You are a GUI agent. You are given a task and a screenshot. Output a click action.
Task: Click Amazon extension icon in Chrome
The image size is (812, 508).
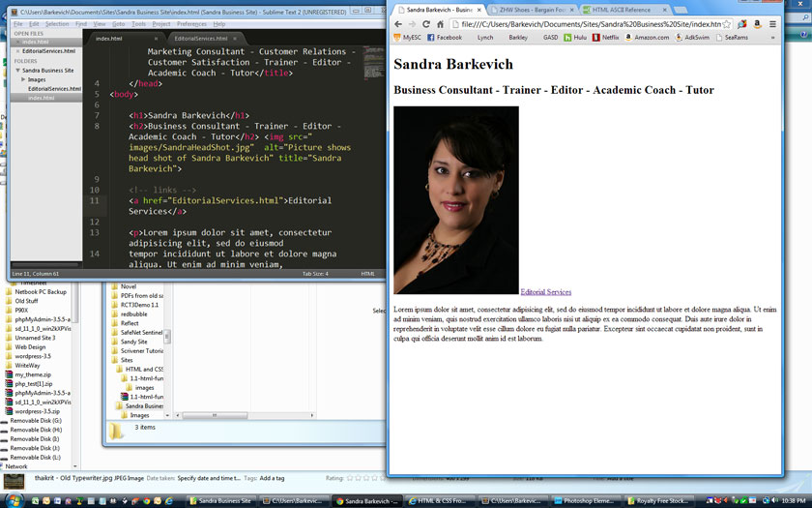(757, 24)
